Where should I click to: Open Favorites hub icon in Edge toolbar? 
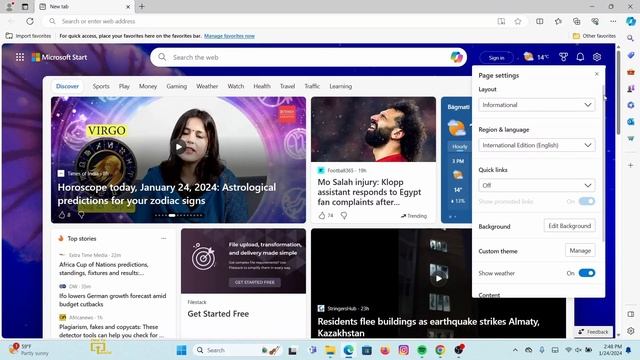558,21
